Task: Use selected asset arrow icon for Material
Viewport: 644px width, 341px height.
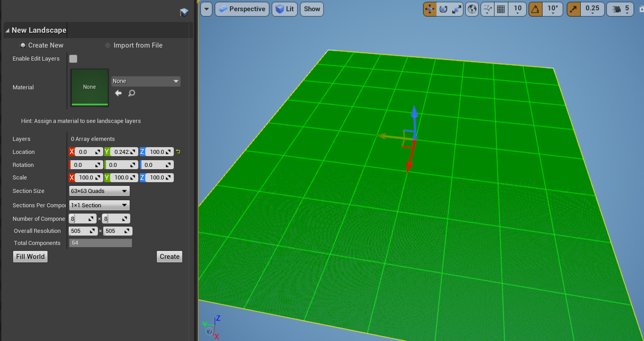Action: tap(119, 93)
